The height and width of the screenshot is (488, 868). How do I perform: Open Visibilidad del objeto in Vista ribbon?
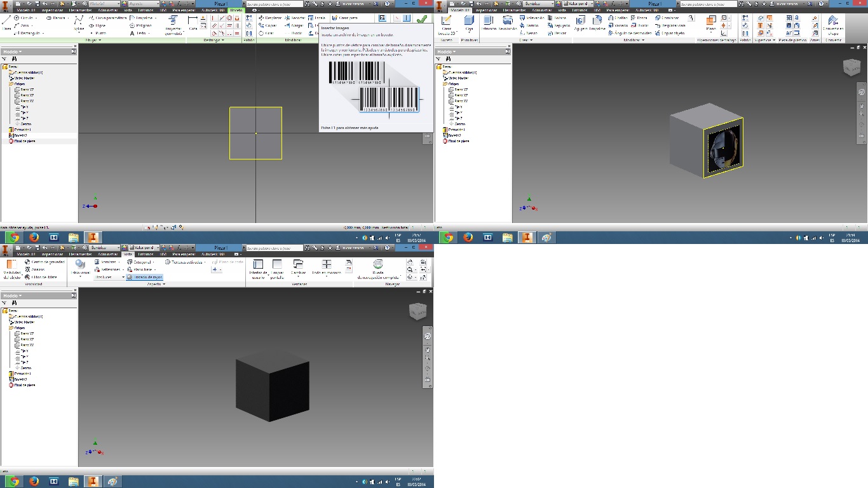point(12,269)
